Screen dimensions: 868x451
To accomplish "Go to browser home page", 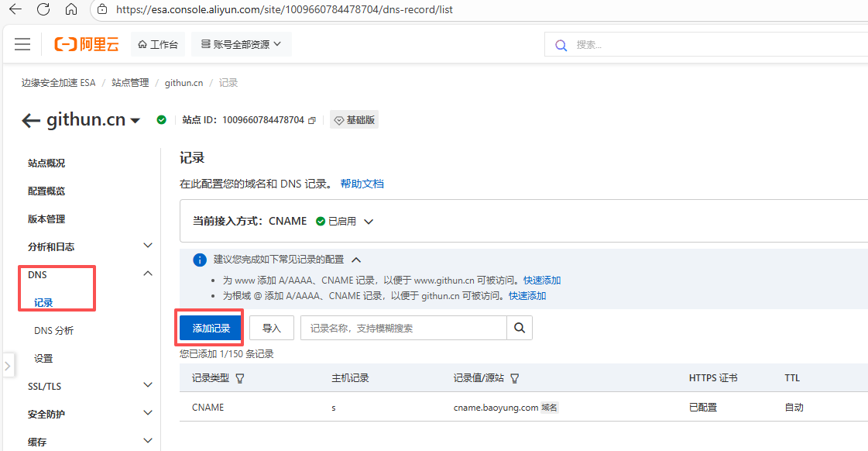I will tap(71, 10).
